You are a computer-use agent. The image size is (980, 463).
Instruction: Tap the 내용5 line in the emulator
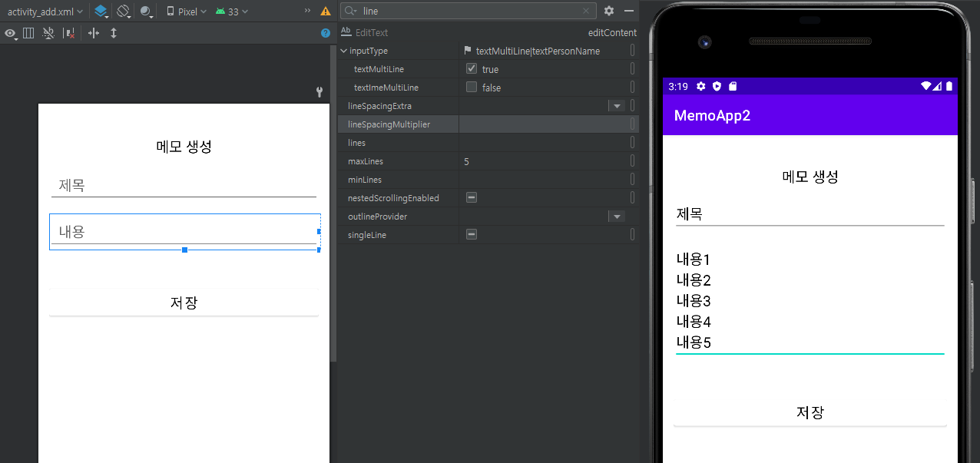pos(694,342)
